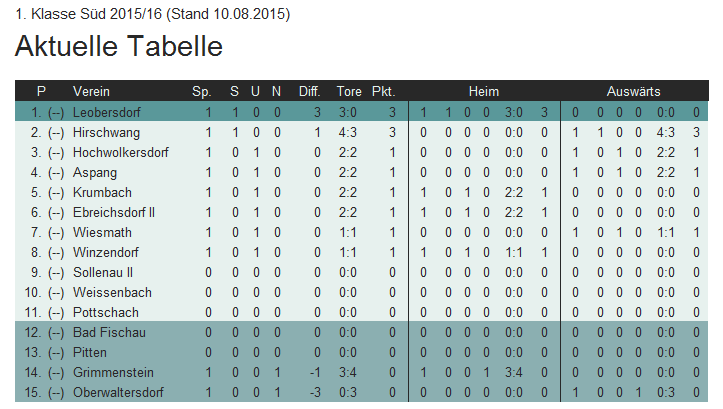This screenshot has height=409, width=723.
Task: Click Bad Fischau team name
Action: (x=109, y=332)
